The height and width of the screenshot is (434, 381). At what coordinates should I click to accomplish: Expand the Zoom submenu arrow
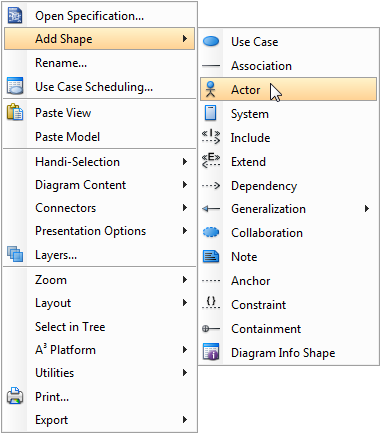[x=185, y=280]
